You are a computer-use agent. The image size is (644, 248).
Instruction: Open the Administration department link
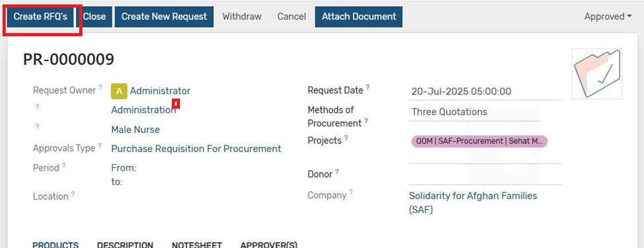coord(143,110)
